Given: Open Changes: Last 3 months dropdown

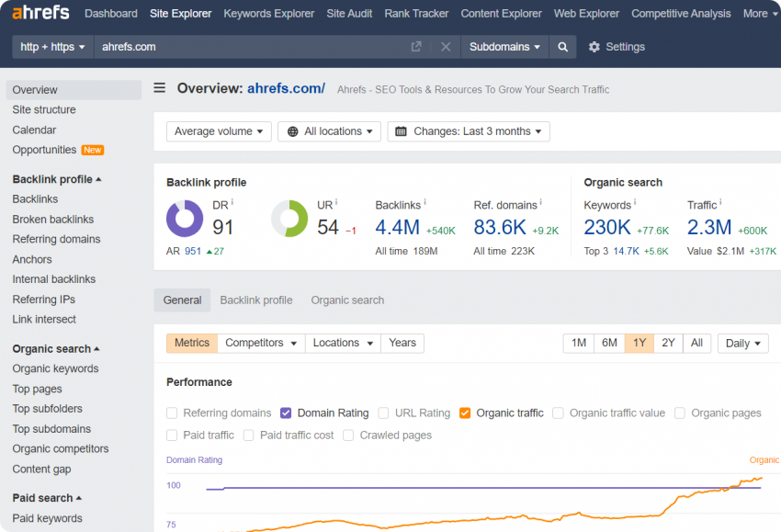Looking at the screenshot, I should [469, 131].
